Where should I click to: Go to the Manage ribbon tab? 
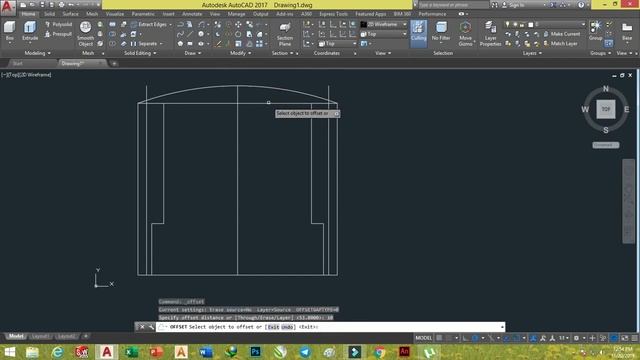pos(236,14)
